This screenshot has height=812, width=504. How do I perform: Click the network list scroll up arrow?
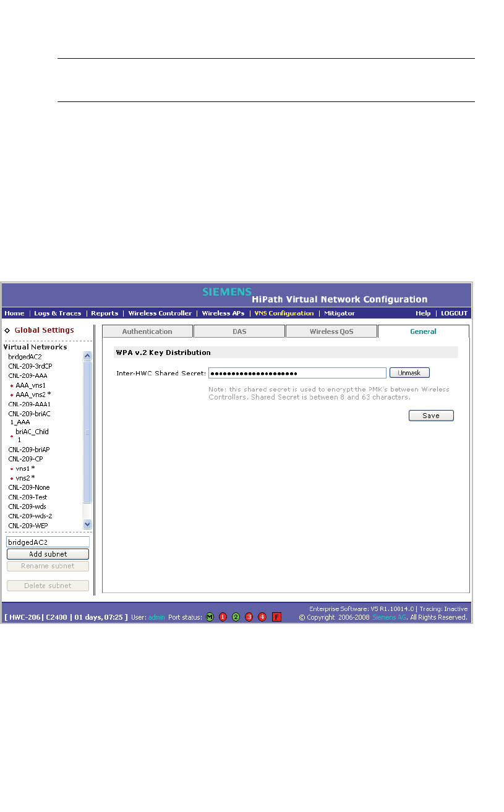pyautogui.click(x=87, y=356)
